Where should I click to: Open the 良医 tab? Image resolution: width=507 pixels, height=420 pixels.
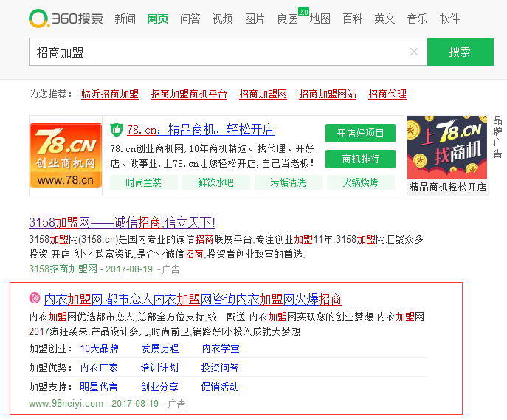point(287,18)
